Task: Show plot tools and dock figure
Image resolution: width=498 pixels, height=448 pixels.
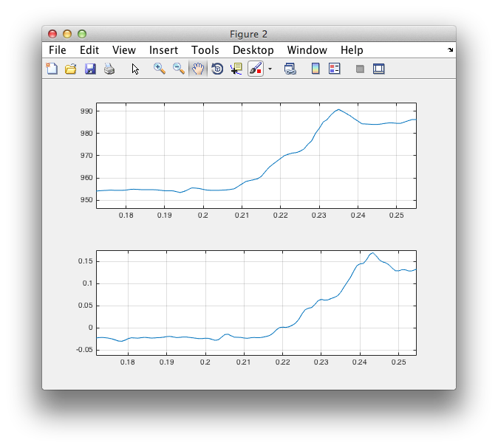Action: [379, 69]
